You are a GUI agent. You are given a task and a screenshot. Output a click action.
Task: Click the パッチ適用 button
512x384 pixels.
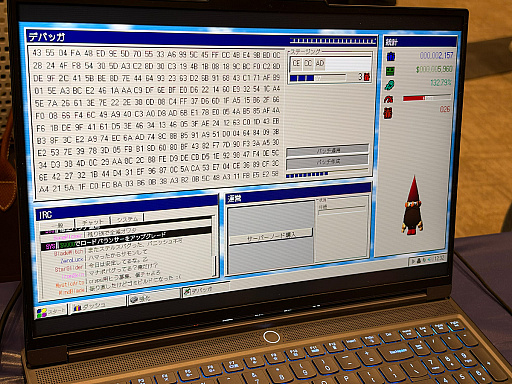point(328,151)
